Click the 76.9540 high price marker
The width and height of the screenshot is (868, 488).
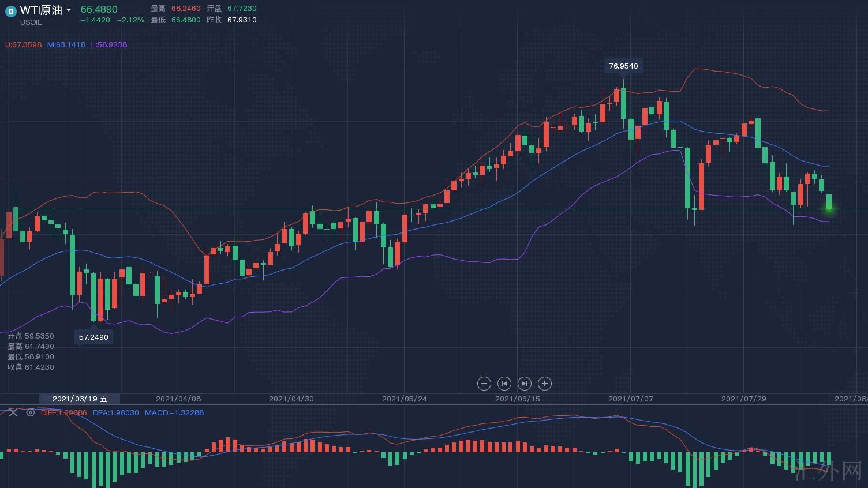point(623,66)
